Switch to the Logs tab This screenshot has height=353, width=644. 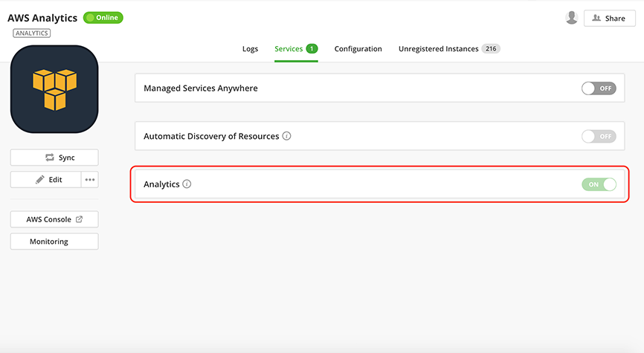click(x=250, y=49)
